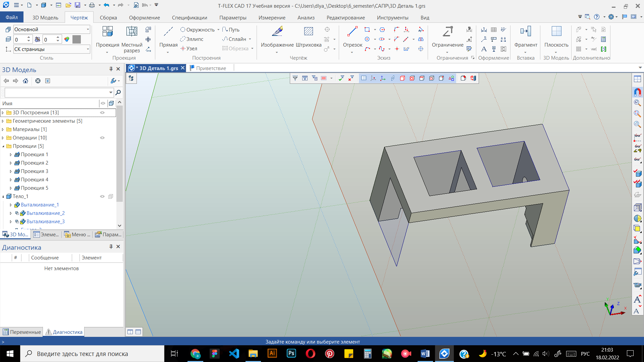Viewport: 644px width, 362px height.
Task: Click the model tree vertical scrollbar
Action: (x=120, y=154)
